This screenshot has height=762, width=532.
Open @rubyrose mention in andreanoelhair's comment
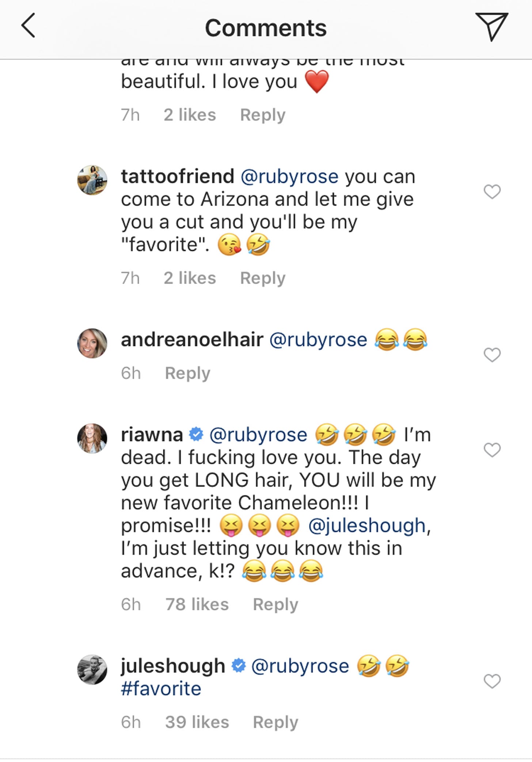point(318,340)
